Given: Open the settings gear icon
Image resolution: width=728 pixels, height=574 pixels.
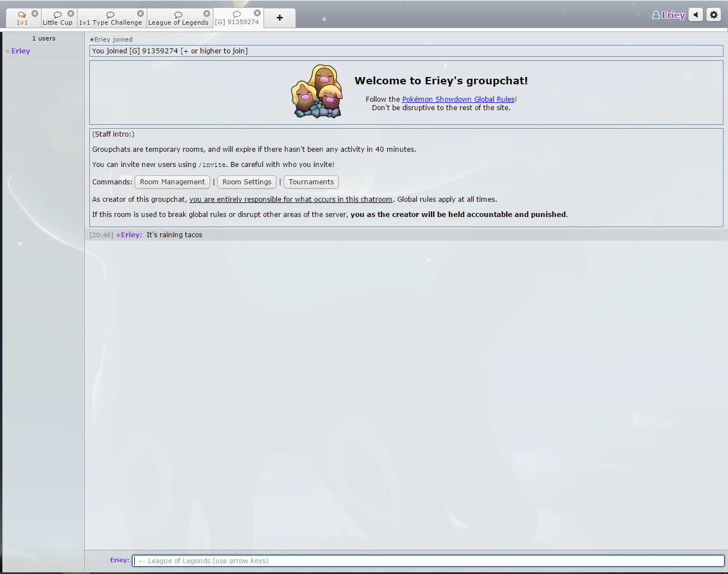Looking at the screenshot, I should click(714, 15).
